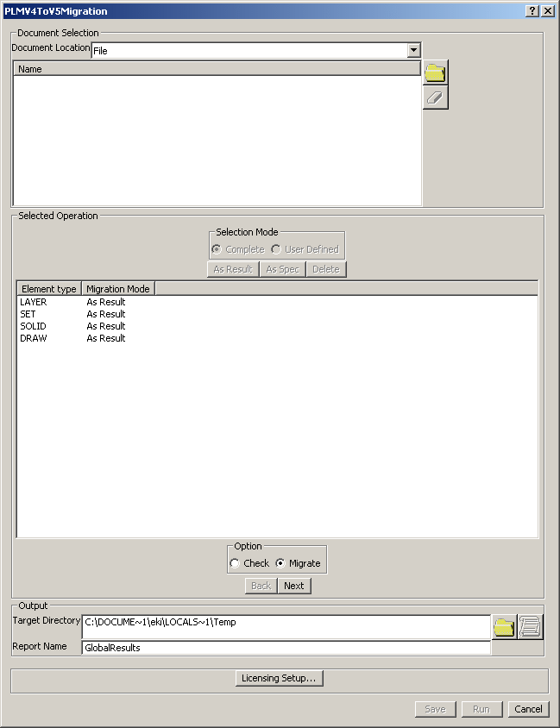This screenshot has height=728, width=560.
Task: Select the DRAW element row
Action: 34,338
